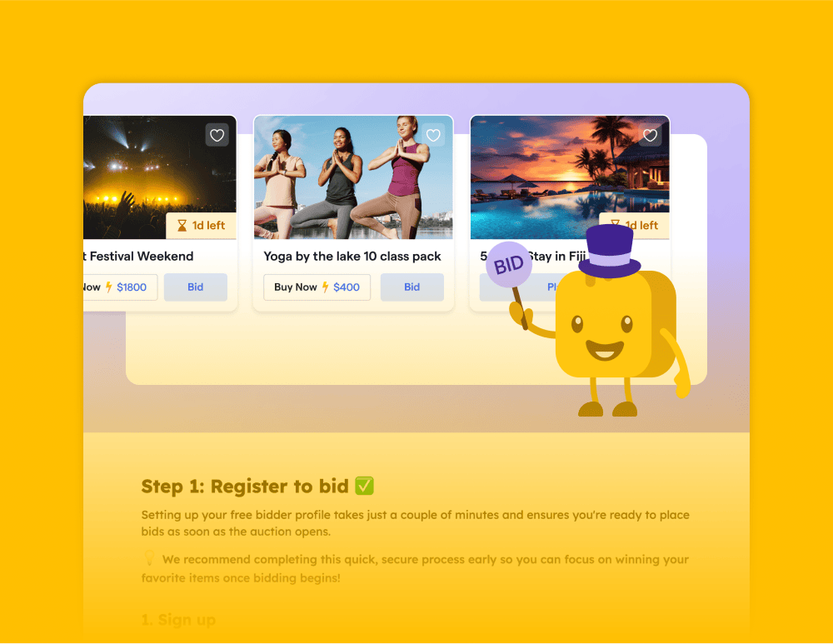Screen dimensions: 833x644
Task: Click the hourglass icon on the Festival card
Action: [182, 226]
